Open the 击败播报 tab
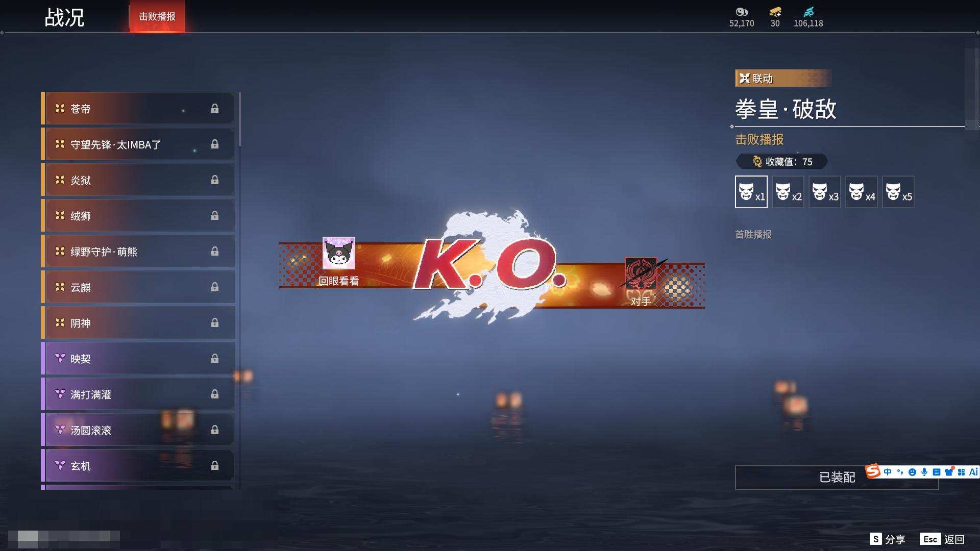Viewport: 980px width, 551px height. pos(157,17)
